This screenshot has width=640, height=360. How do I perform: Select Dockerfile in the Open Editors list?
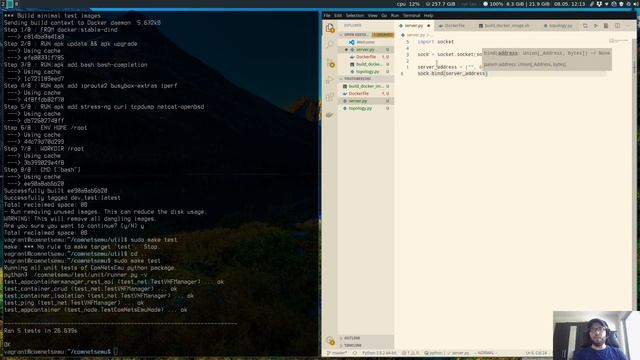366,57
